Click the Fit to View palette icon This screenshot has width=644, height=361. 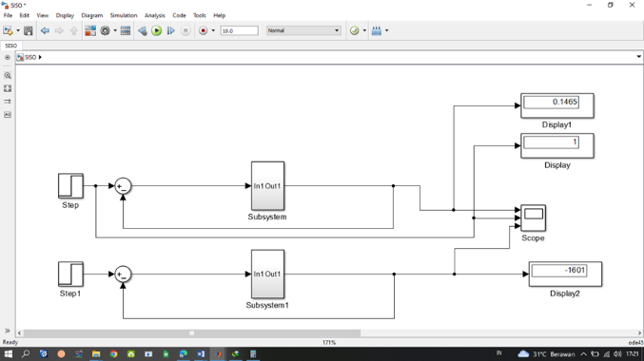pos(8,88)
